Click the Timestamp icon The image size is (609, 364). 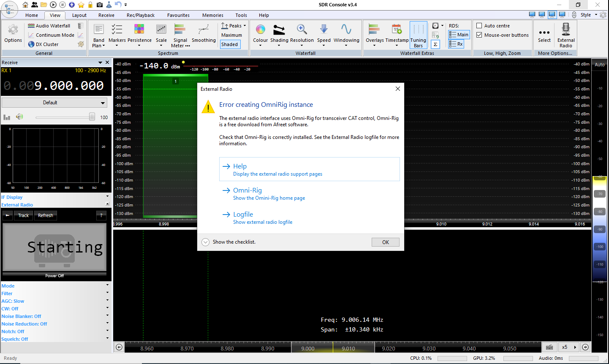[x=397, y=30]
